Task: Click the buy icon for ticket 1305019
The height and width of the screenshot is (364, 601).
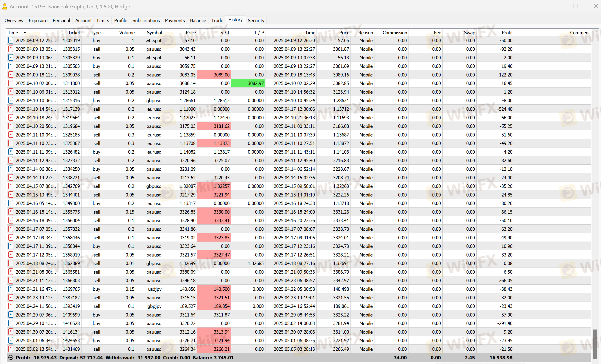Action: click(x=11, y=40)
